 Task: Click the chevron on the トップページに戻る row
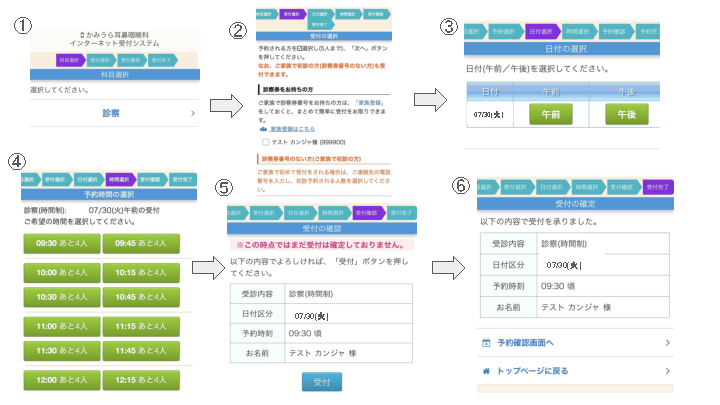[x=667, y=370]
